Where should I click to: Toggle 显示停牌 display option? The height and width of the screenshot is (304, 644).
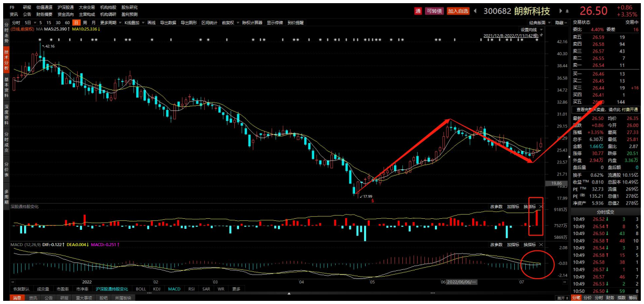[275, 23]
